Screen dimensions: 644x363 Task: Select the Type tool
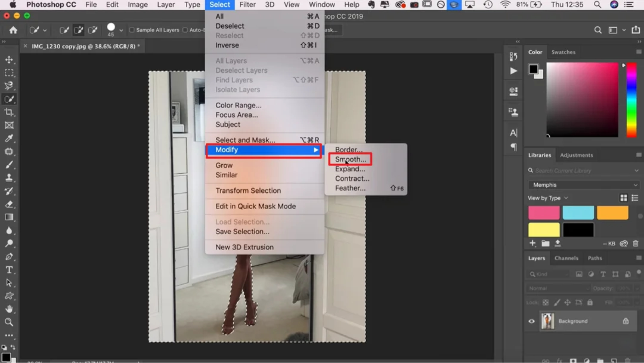(9, 270)
